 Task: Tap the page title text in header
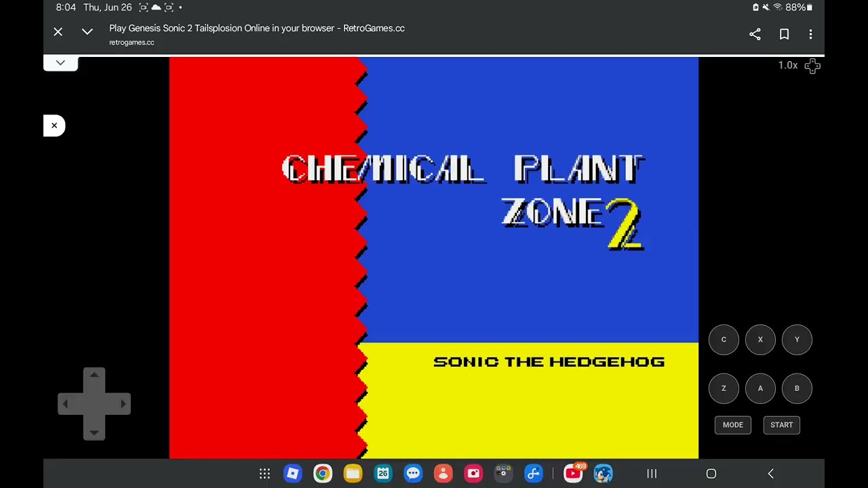pos(257,28)
